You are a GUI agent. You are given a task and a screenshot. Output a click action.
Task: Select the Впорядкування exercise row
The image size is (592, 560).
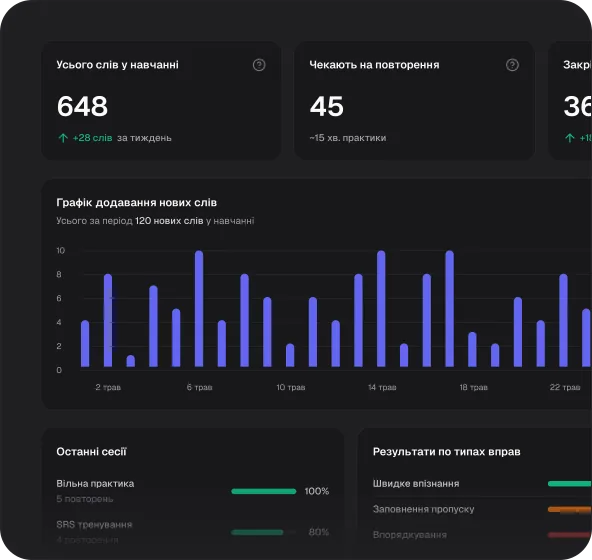tap(482, 535)
